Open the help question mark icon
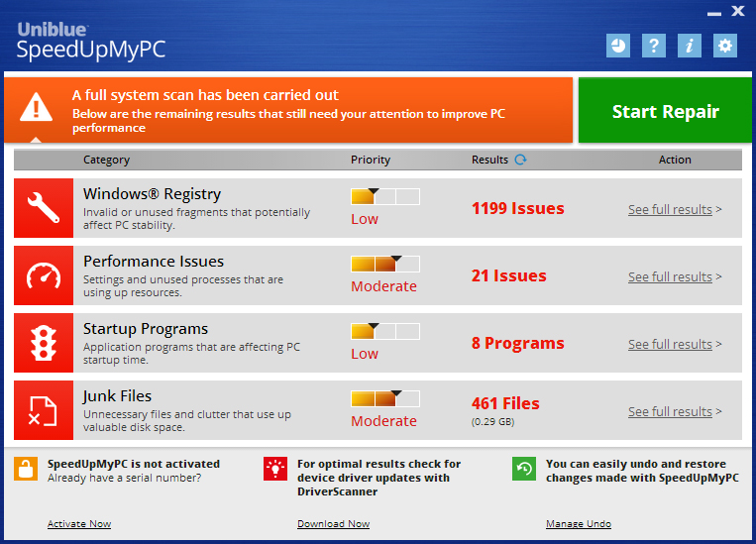Viewport: 756px width, 544px height. click(x=653, y=46)
